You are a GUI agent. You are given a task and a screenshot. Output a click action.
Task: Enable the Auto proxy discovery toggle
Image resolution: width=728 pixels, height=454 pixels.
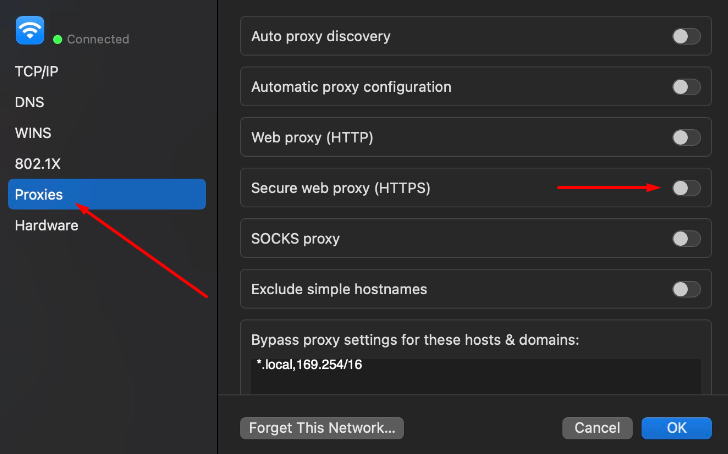685,36
